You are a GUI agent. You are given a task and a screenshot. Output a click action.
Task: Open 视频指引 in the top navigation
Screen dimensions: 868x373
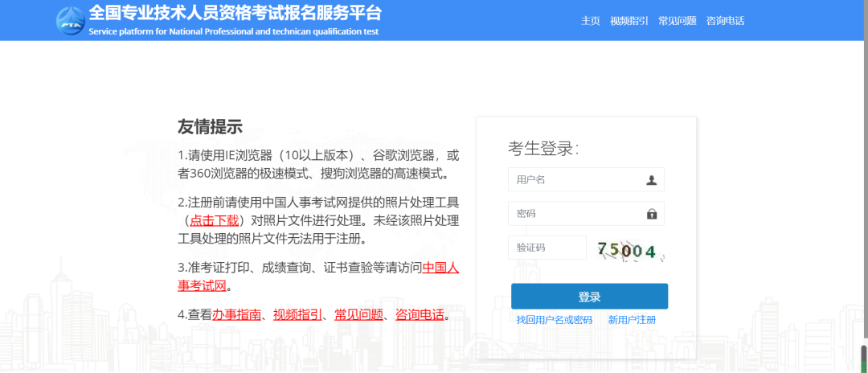click(629, 21)
